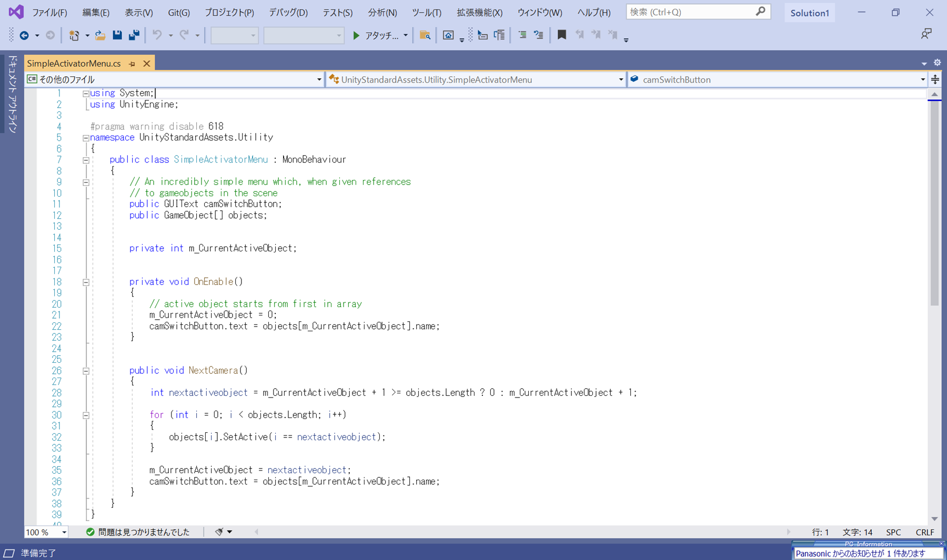Pin the SimpleActivatorMenu.cs tab
This screenshot has height=560, width=947.
pos(132,63)
